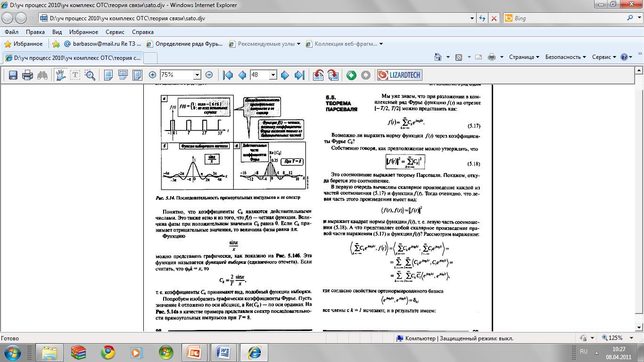The height and width of the screenshot is (362, 644).
Task: Click the scrollbar up arrow
Action: point(639,70)
